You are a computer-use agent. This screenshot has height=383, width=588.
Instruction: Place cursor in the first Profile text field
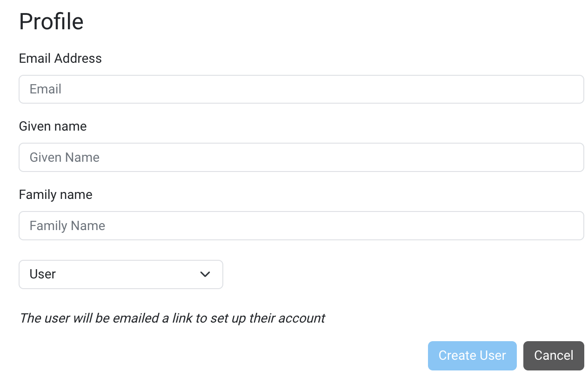tap(301, 89)
